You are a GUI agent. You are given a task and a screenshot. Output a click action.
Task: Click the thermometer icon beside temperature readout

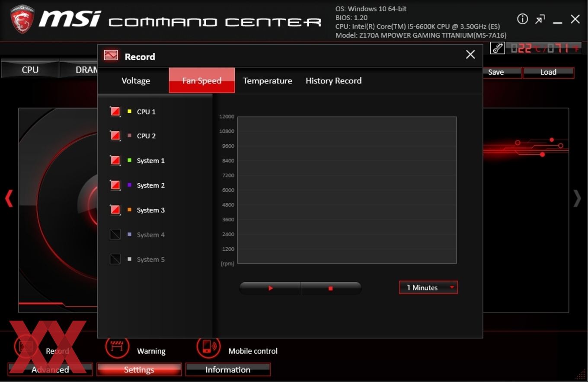(498, 48)
